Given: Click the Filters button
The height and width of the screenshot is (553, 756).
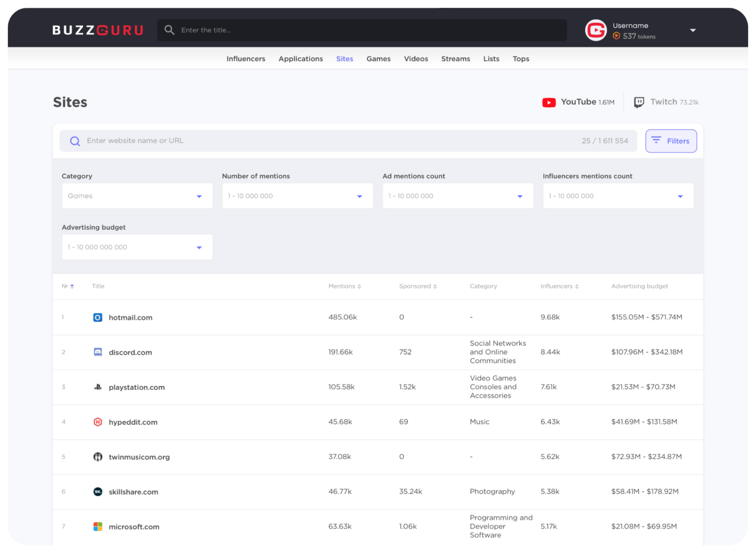Looking at the screenshot, I should pos(671,141).
